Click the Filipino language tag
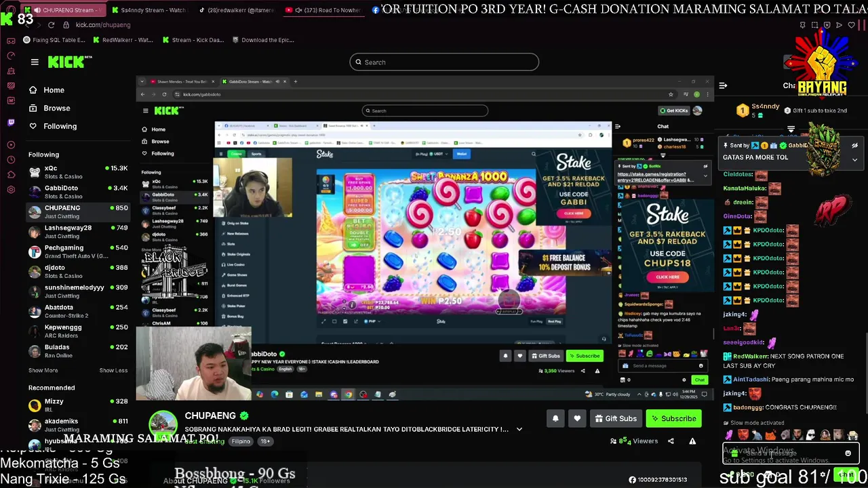 [x=241, y=441]
